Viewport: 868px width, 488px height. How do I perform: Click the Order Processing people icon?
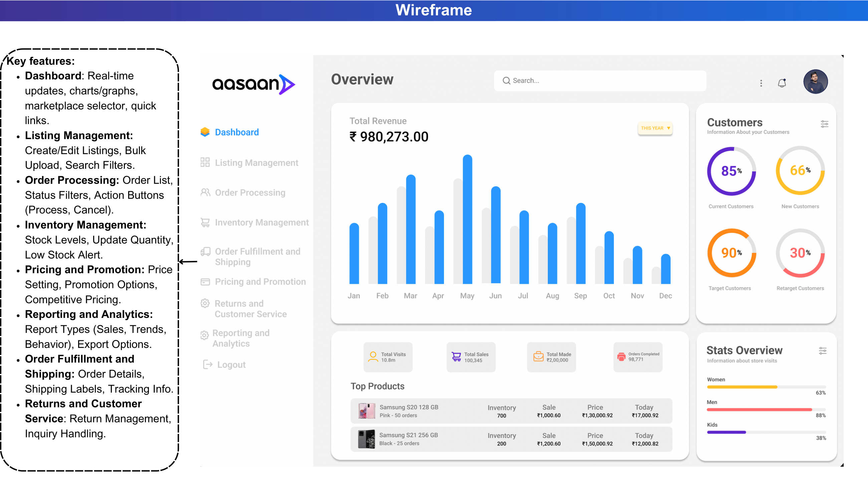[205, 192]
